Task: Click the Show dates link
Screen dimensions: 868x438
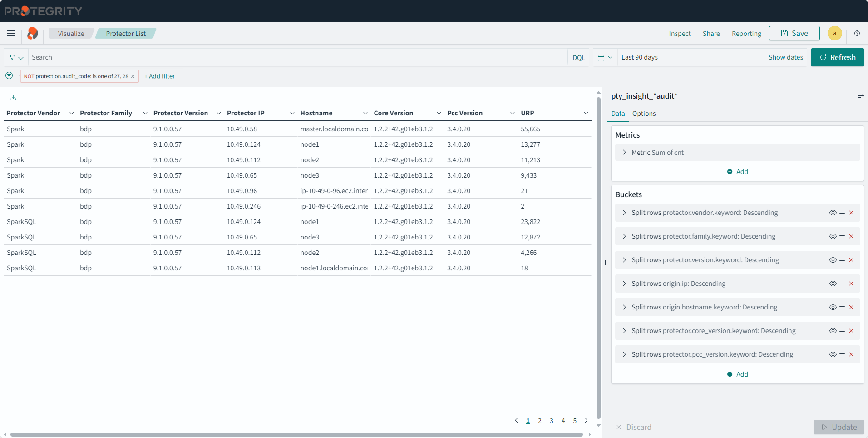Action: point(785,57)
